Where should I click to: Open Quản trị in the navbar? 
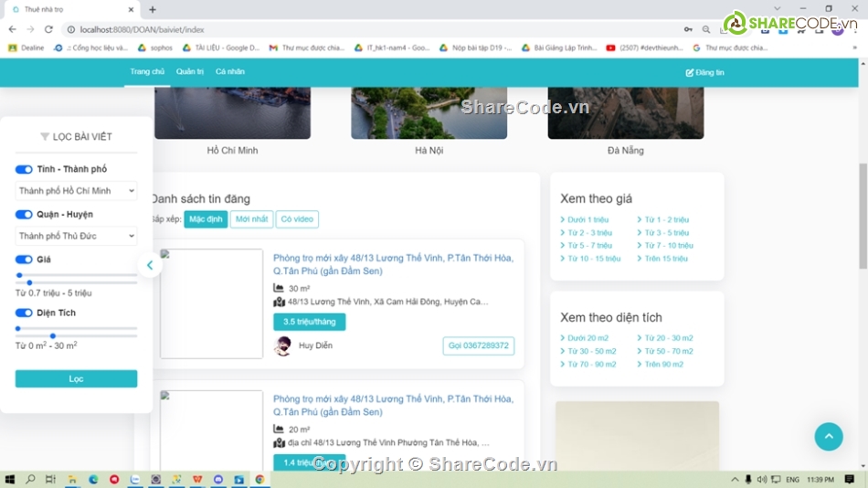click(190, 71)
